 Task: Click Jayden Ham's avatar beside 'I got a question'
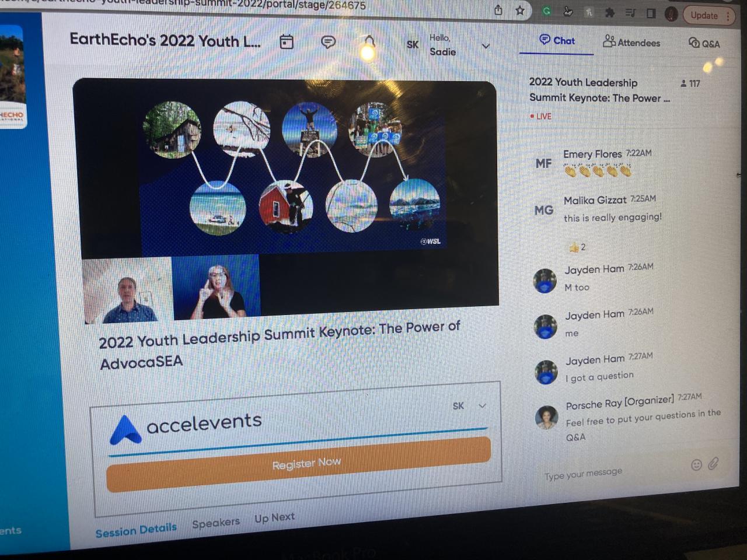(546, 372)
